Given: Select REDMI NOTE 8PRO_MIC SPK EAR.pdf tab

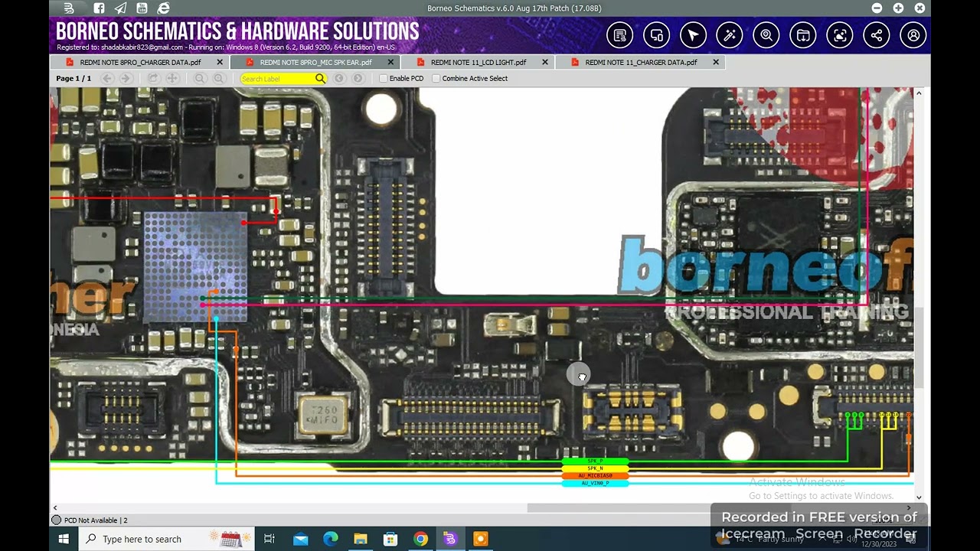Looking at the screenshot, I should (x=315, y=62).
